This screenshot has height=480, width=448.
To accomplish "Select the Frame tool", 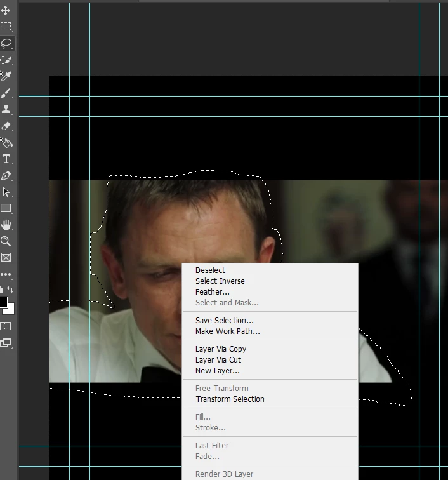I will tap(6, 258).
